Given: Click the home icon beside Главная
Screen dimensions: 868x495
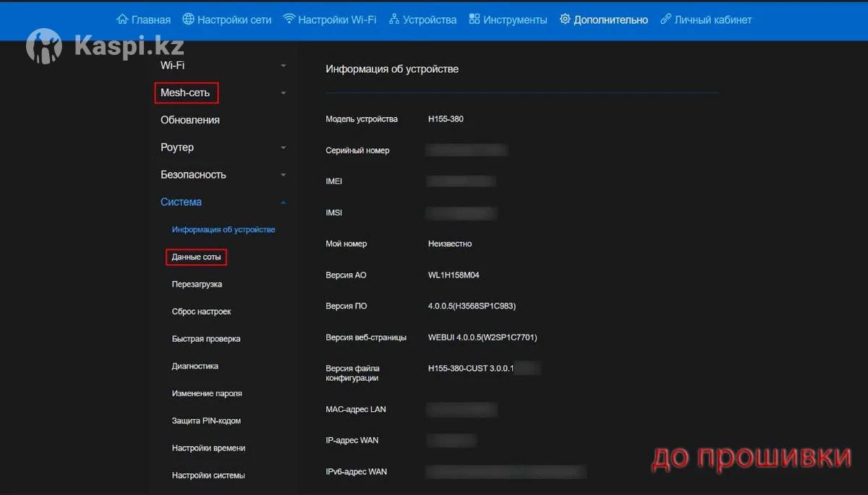Looking at the screenshot, I should 122,20.
